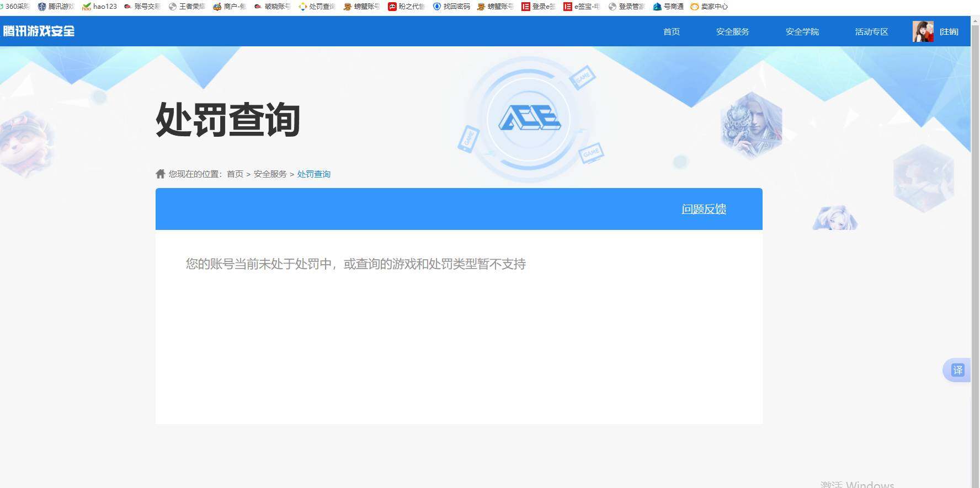Image resolution: width=980 pixels, height=488 pixels.
Task: Open the 安全学院 navigation menu
Action: click(802, 31)
